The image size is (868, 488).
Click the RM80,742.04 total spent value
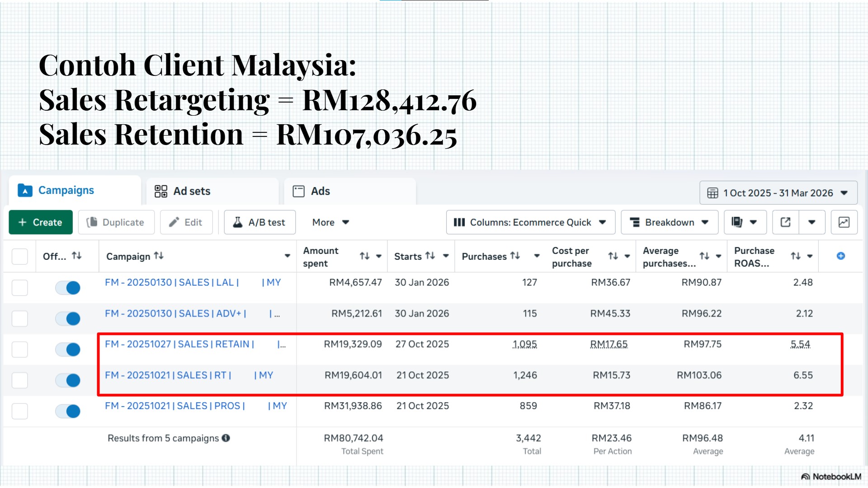[354, 438]
